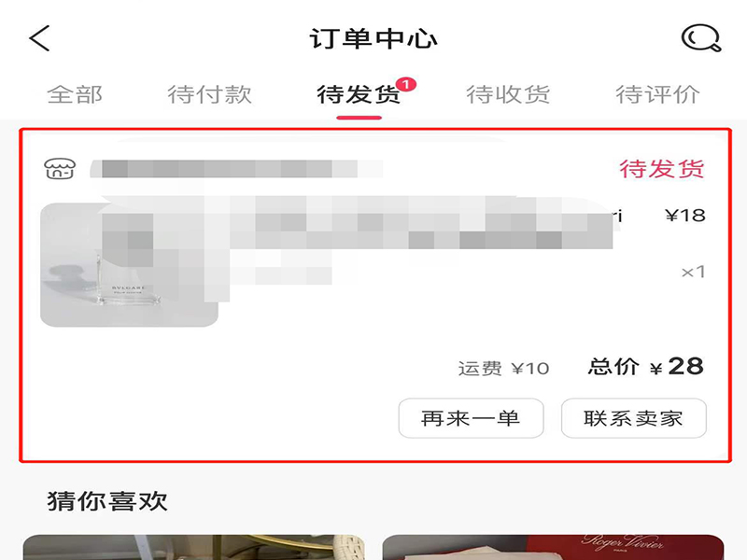
Task: Tap the 猜你喜欢 section heading
Action: click(107, 501)
